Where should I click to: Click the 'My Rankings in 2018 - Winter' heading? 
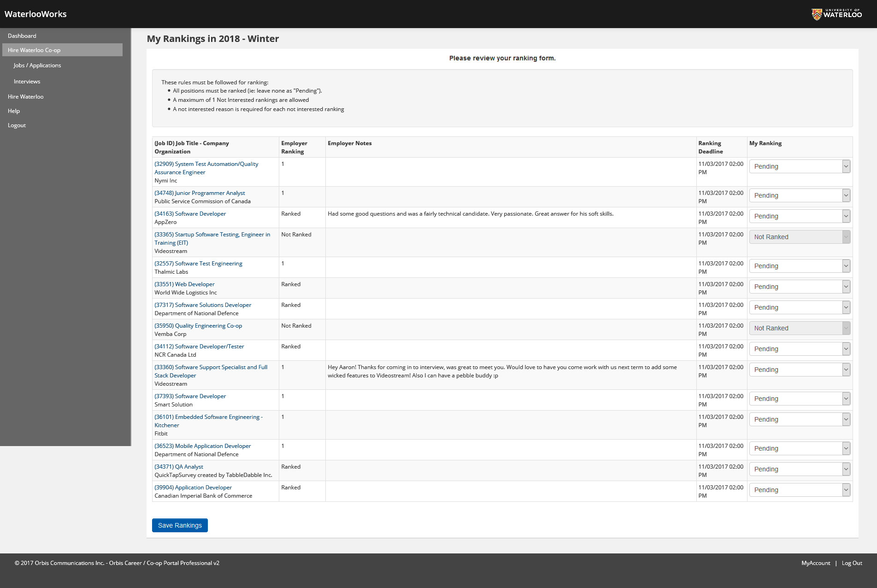pyautogui.click(x=212, y=39)
